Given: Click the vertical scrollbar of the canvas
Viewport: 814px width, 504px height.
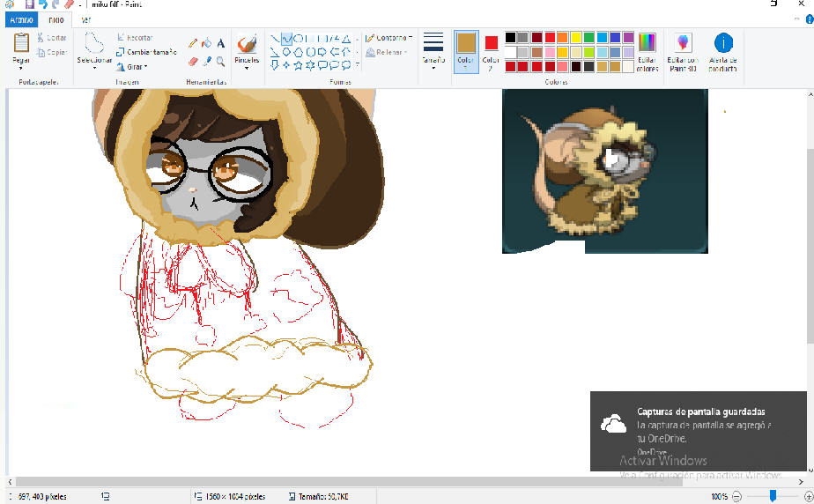Looking at the screenshot, I should (x=810, y=244).
